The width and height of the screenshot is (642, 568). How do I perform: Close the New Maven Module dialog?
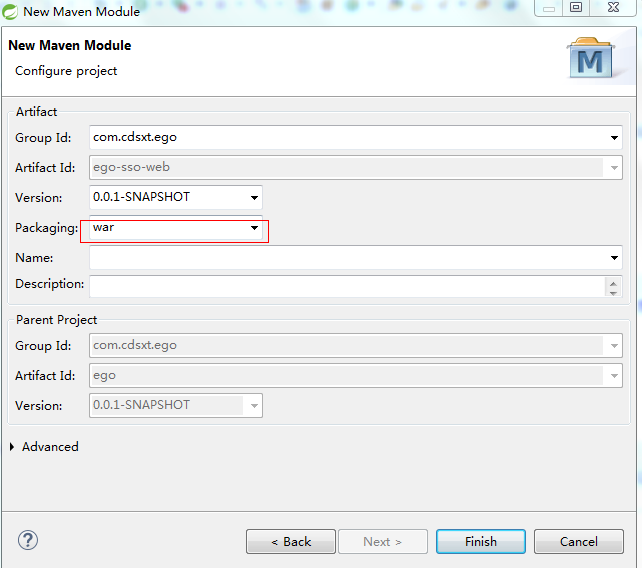click(613, 7)
